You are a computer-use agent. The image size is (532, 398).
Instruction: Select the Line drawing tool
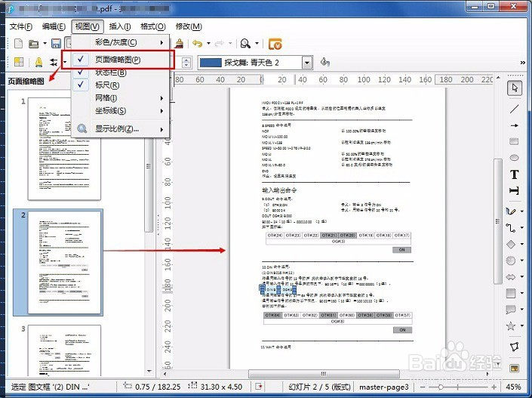coord(515,109)
